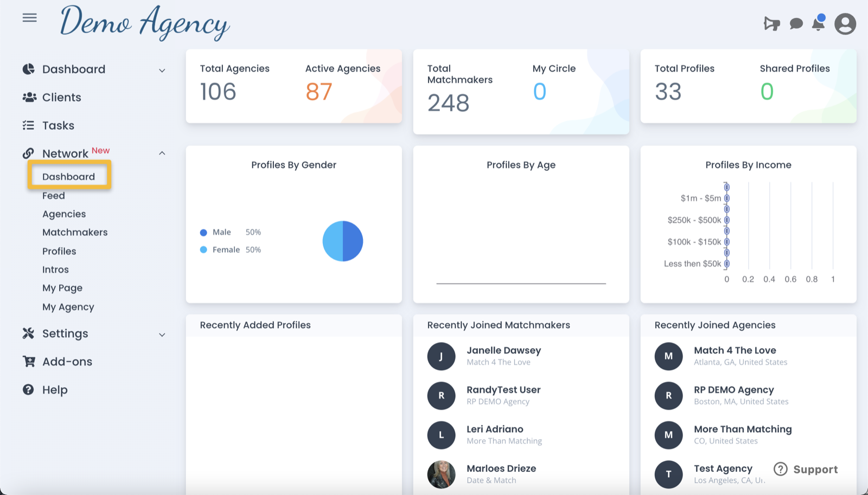
Task: Expand the Settings sidebar section
Action: (x=162, y=334)
